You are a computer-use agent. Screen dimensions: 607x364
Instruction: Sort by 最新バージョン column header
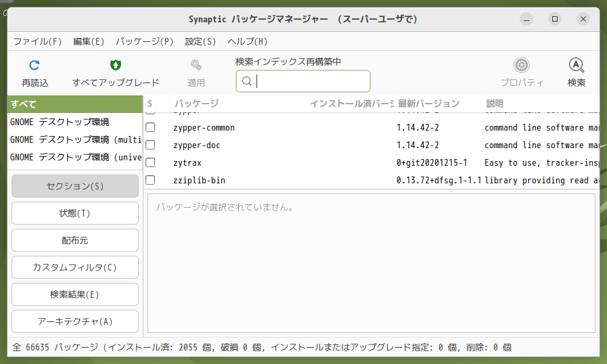[x=437, y=104]
